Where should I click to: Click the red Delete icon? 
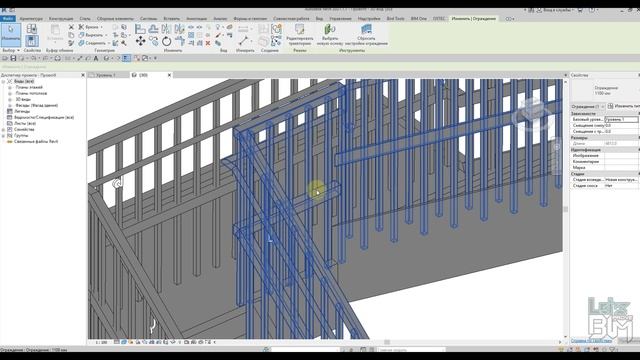(208, 43)
